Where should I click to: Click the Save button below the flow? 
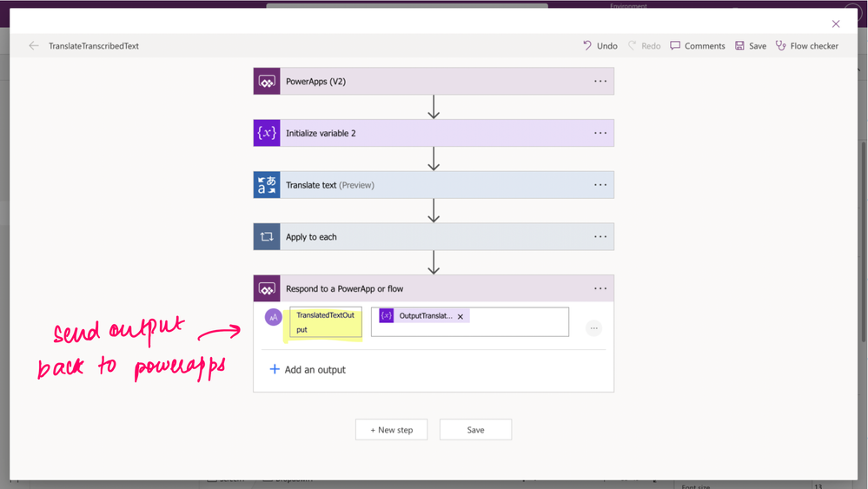pyautogui.click(x=475, y=430)
